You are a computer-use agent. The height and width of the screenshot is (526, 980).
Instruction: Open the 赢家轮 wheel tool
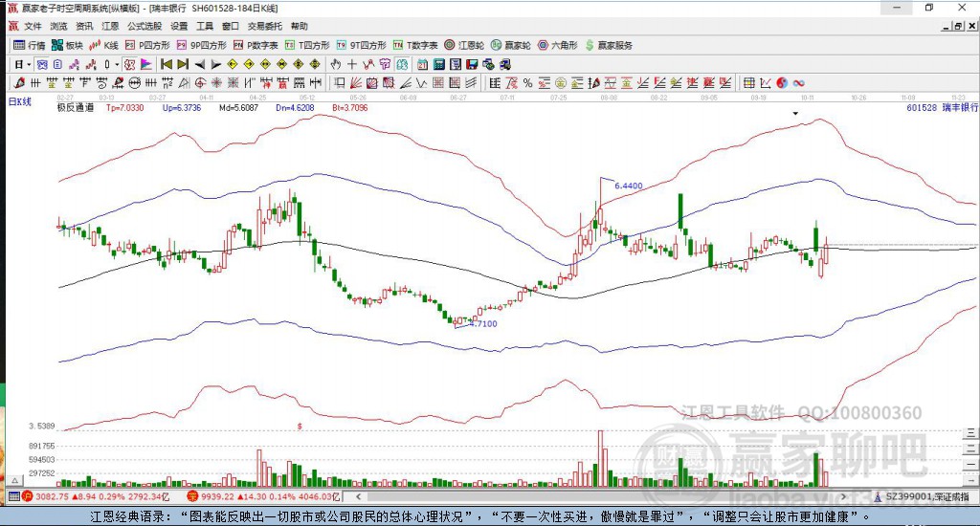511,45
